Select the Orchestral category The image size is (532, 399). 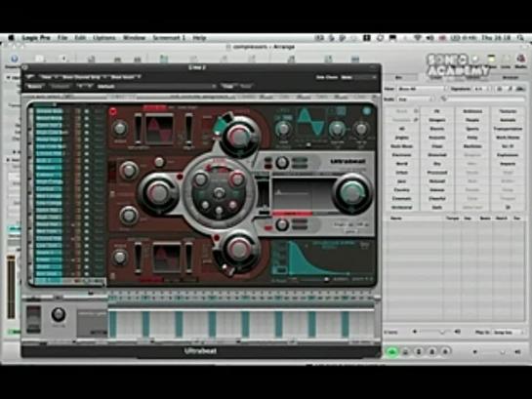click(x=402, y=207)
